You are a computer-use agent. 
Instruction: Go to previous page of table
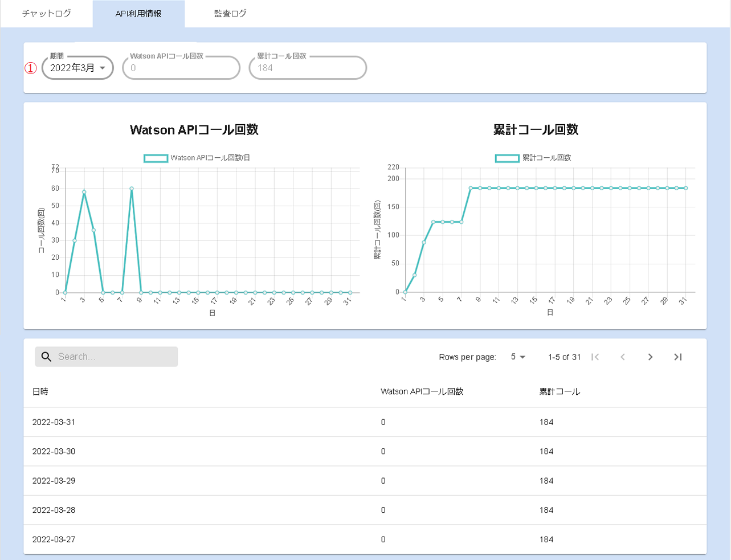pos(623,357)
